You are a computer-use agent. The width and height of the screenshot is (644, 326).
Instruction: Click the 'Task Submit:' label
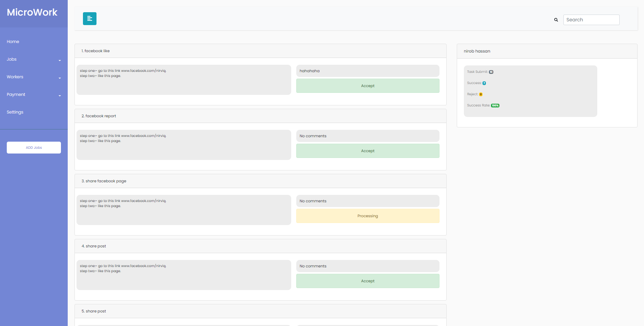[x=477, y=72]
